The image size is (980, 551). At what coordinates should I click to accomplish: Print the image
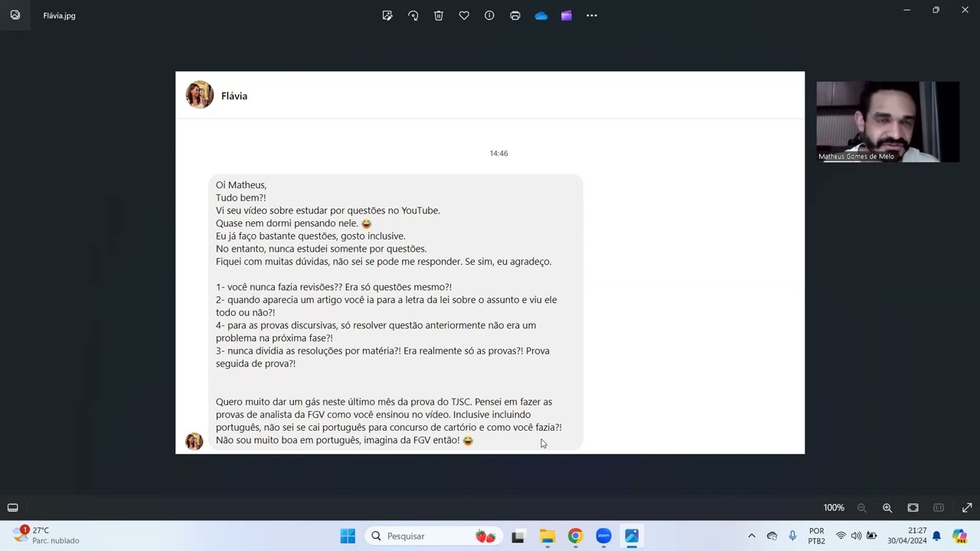pos(515,15)
